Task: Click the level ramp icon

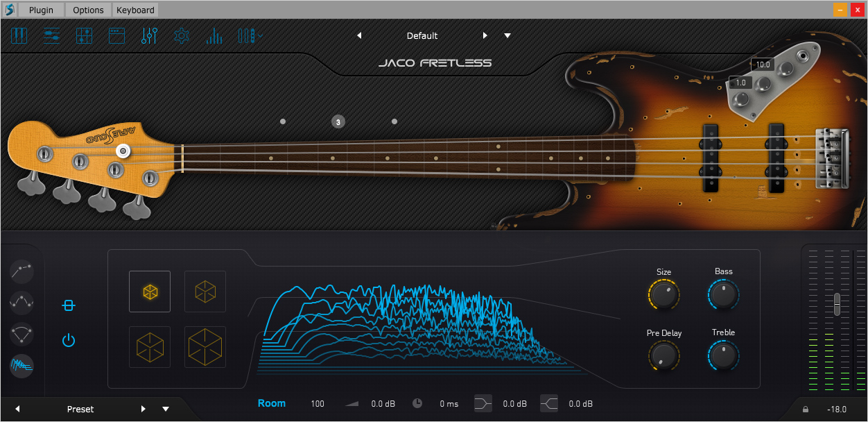Action: [352, 404]
